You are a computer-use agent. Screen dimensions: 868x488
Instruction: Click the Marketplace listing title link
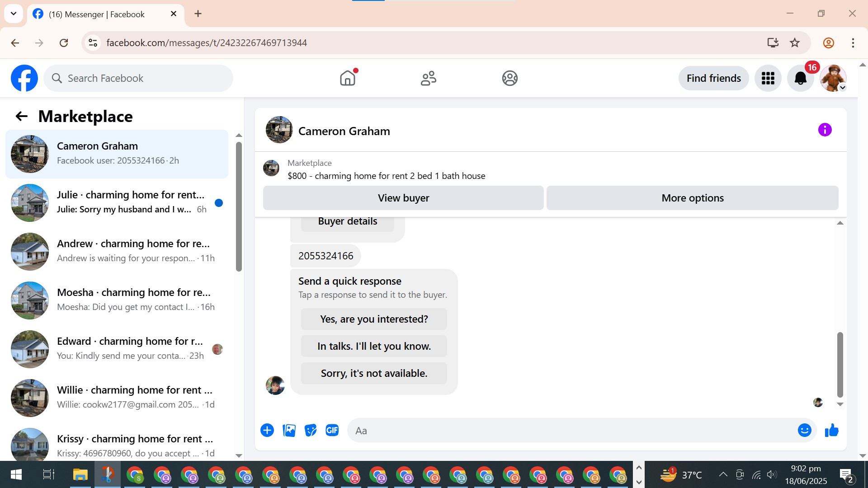386,176
